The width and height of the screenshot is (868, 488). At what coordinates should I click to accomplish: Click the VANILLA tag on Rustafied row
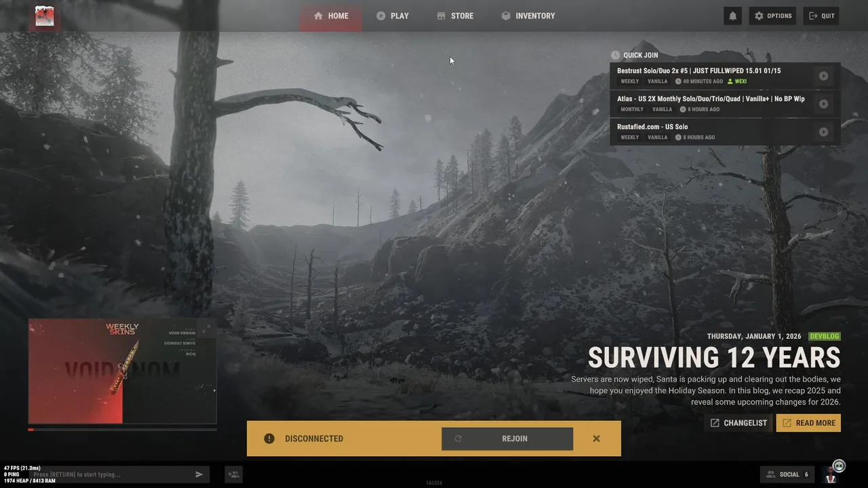(658, 138)
